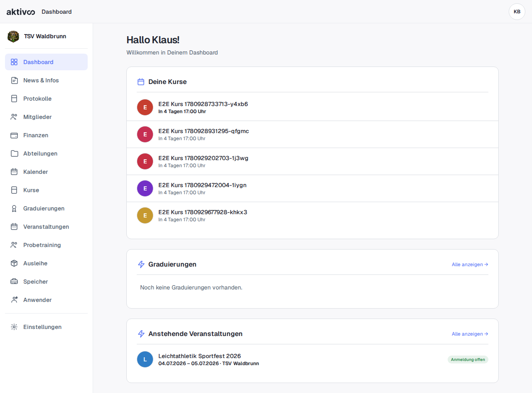
Task: Click lightning icon next to Graduierungen heading
Action: tap(141, 264)
